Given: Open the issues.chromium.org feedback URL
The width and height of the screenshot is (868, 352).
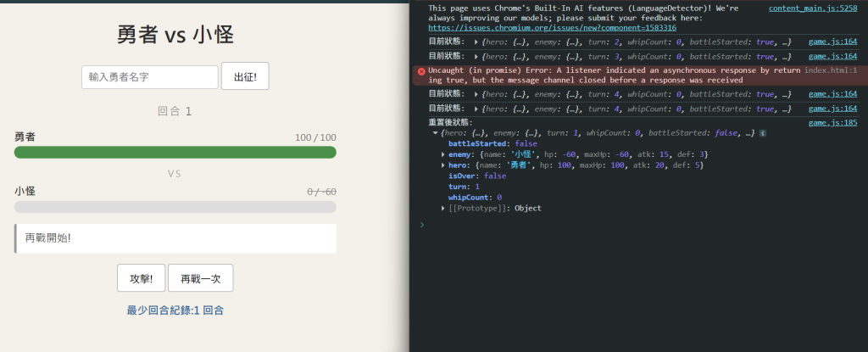Looking at the screenshot, I should pos(552,28).
